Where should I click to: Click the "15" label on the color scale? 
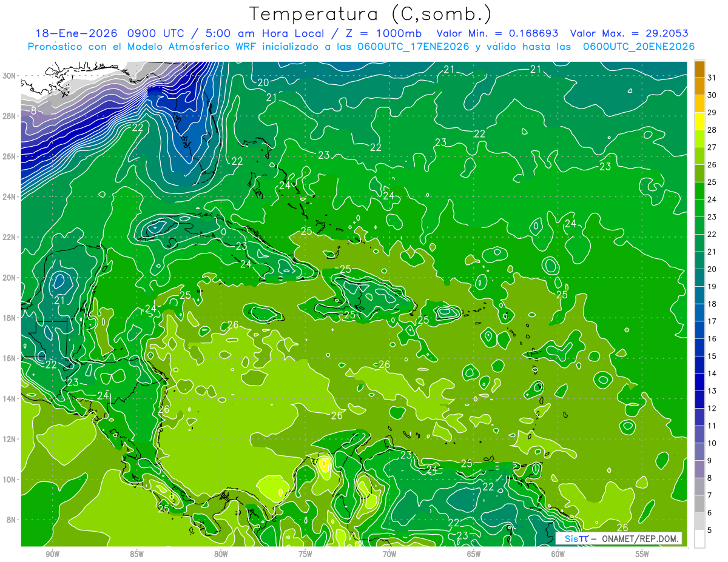pos(712,356)
